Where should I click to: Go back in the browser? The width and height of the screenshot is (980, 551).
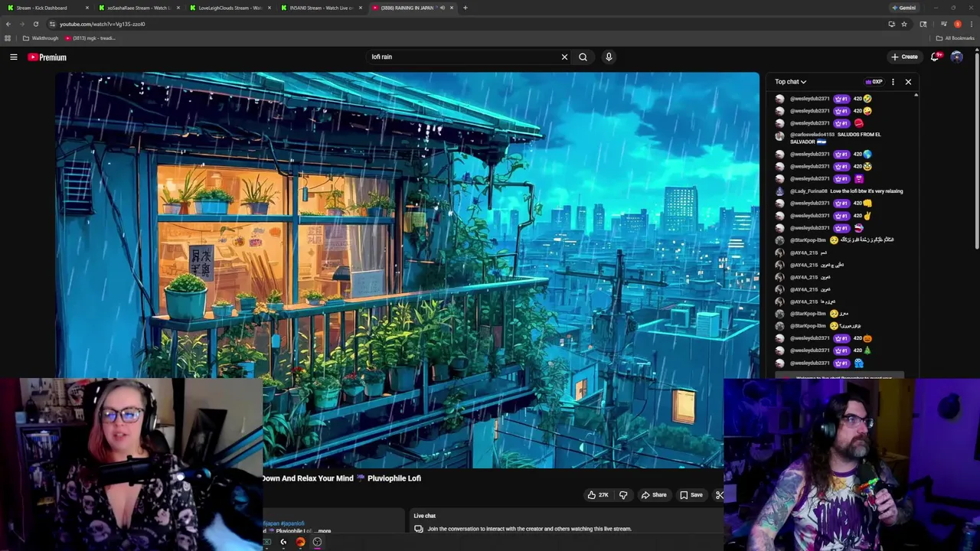(8, 24)
